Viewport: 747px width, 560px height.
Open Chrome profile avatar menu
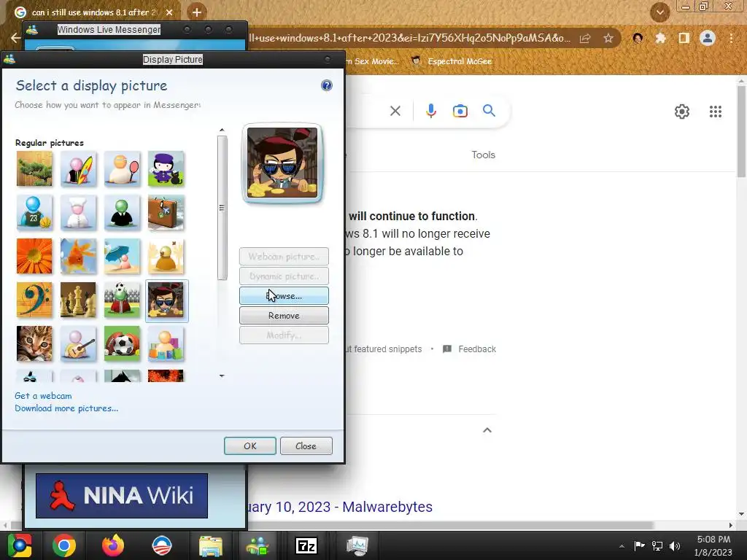coord(708,38)
